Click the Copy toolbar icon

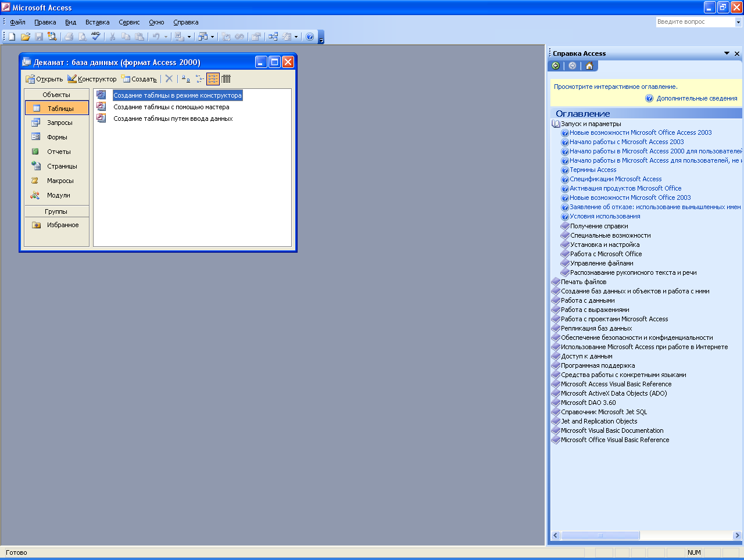[126, 37]
